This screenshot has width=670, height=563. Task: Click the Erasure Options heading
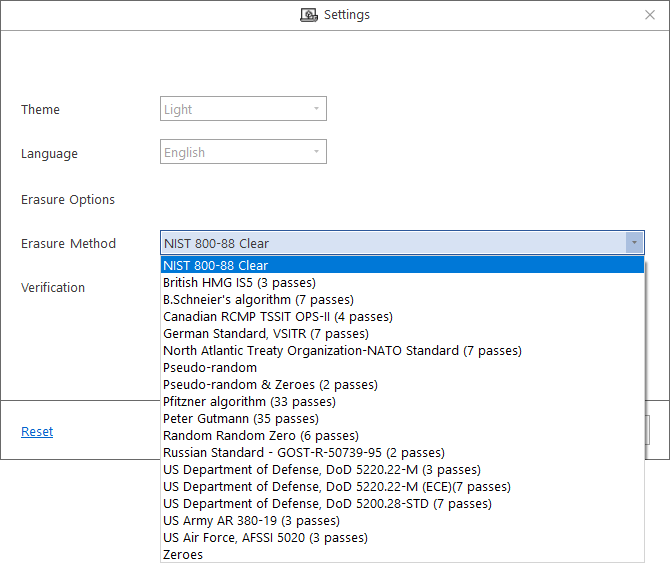coord(68,199)
